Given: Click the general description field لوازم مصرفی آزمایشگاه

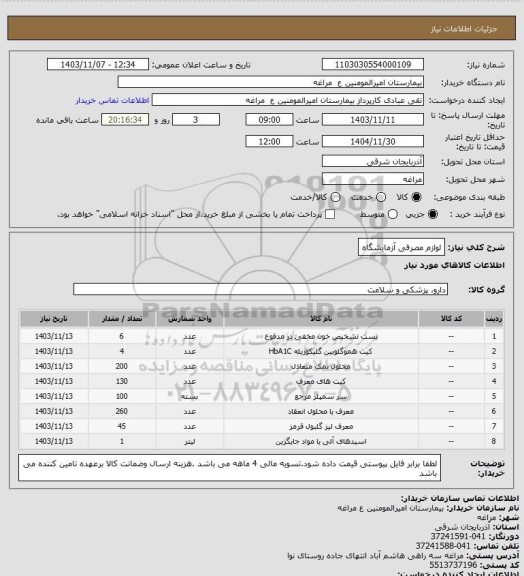Looking at the screenshot, I should point(401,247).
